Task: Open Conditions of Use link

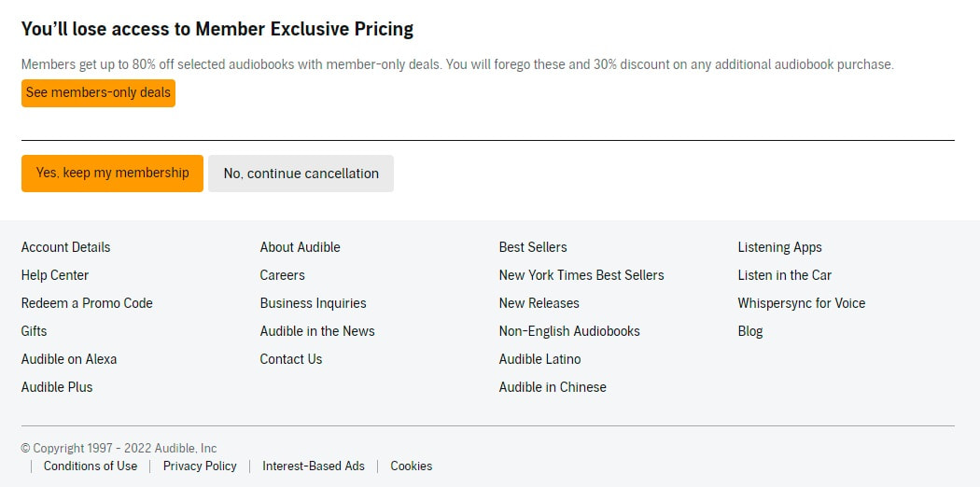Action: point(91,466)
